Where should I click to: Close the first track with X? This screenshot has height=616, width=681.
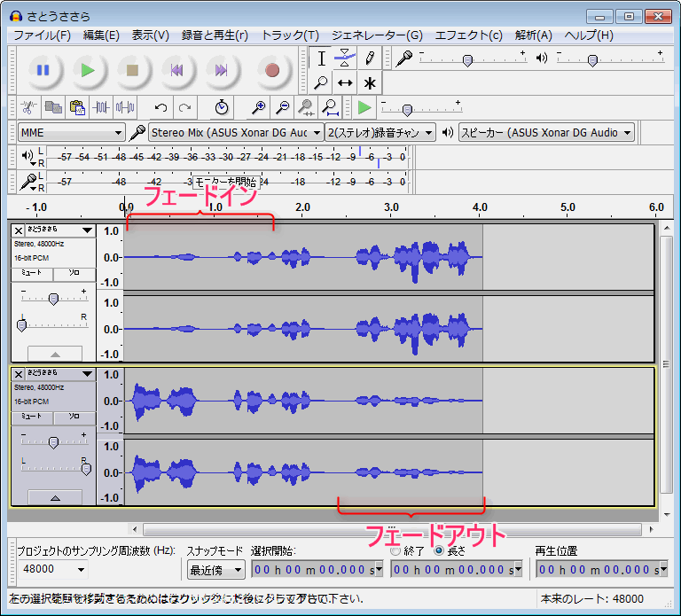[x=19, y=230]
